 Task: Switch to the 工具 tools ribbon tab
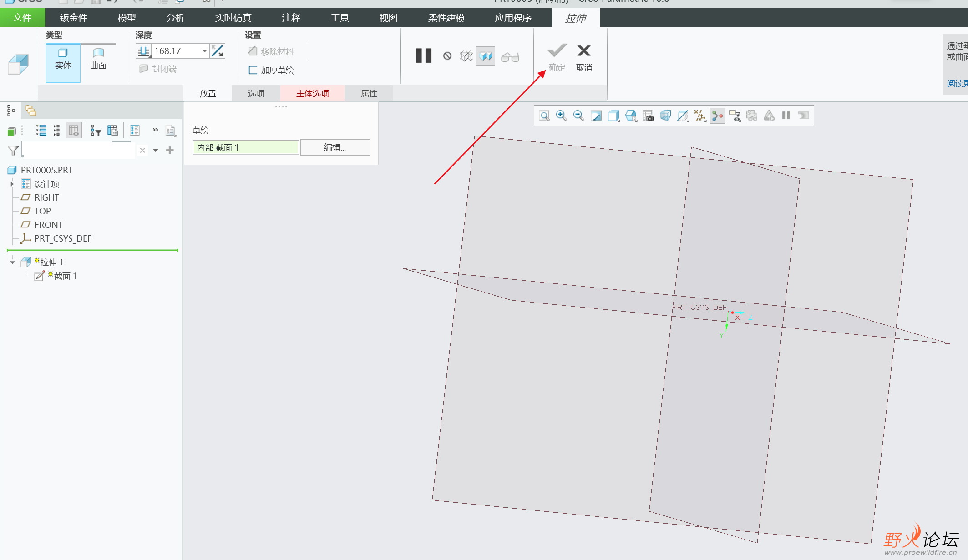click(x=340, y=18)
